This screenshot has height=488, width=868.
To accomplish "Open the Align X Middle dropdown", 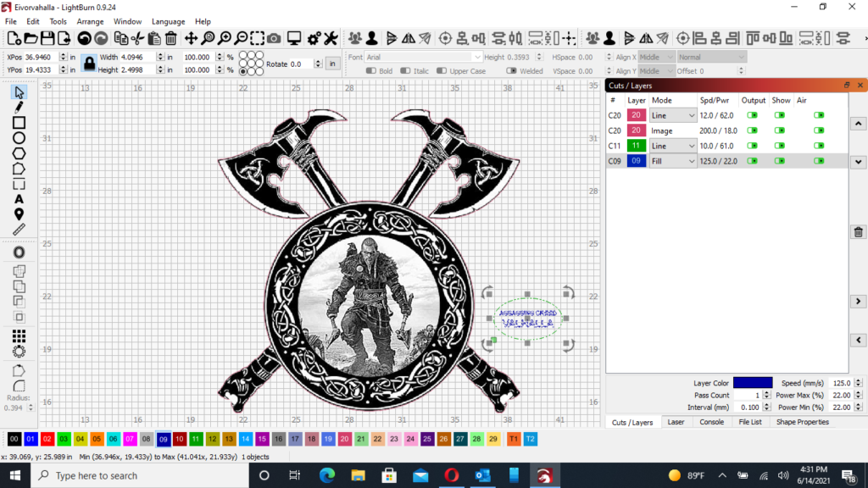I will click(x=657, y=57).
